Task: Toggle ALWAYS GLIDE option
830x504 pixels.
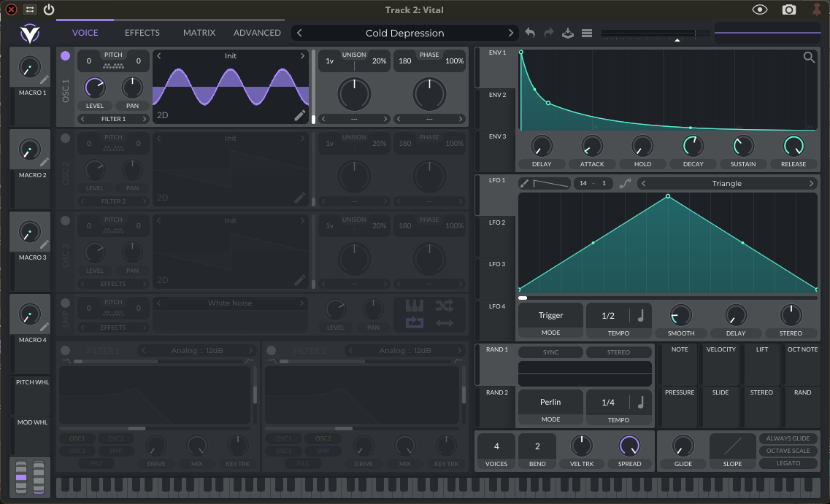Action: pos(788,438)
